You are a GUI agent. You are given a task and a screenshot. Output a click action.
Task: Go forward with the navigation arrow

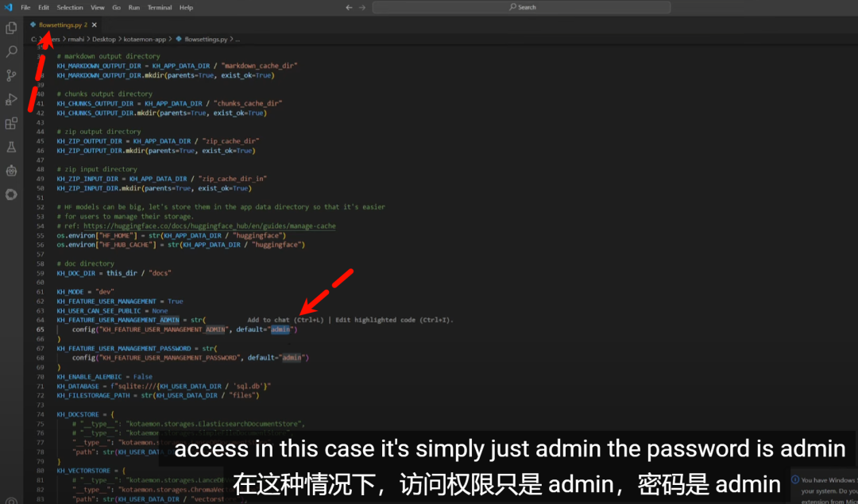[x=362, y=7]
